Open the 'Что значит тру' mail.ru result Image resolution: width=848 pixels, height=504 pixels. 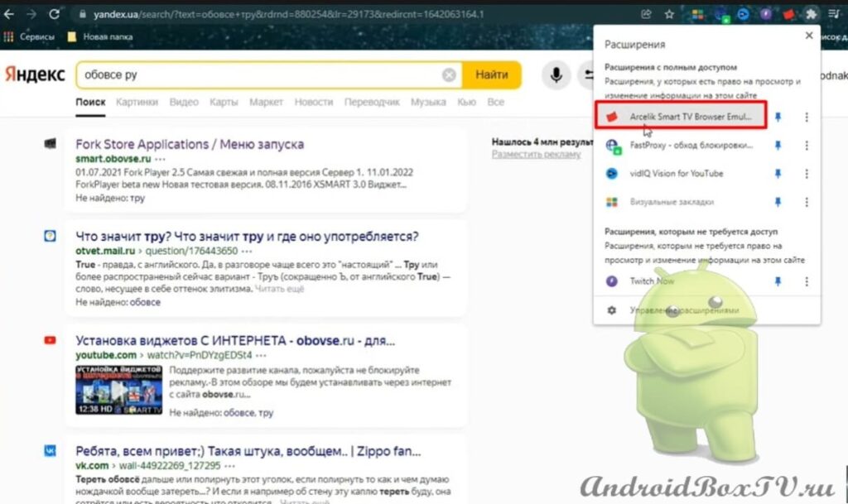(x=247, y=237)
